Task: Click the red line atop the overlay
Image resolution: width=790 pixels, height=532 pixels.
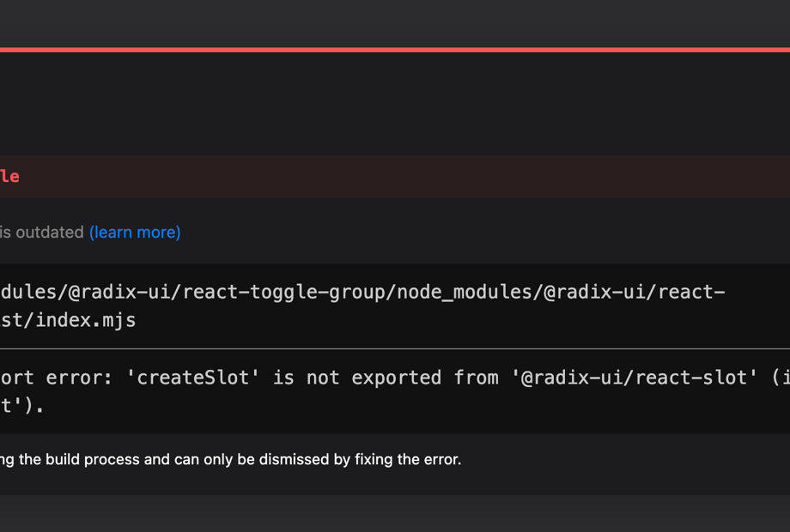Action: (395, 50)
